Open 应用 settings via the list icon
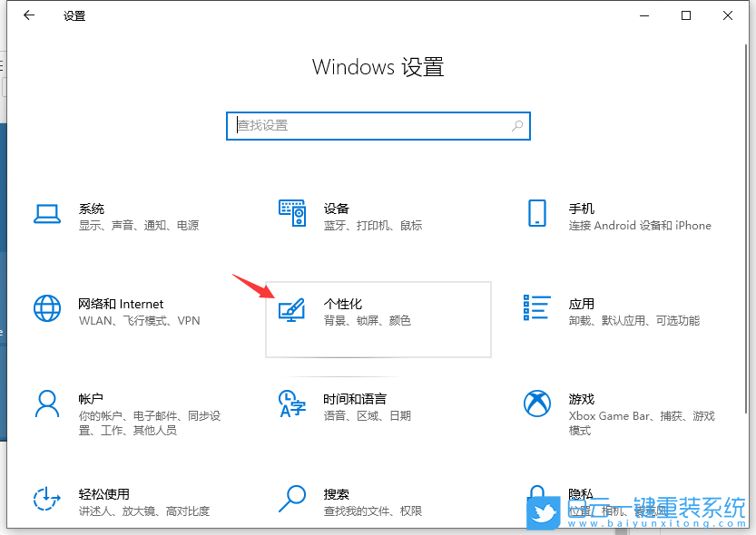 coord(537,308)
